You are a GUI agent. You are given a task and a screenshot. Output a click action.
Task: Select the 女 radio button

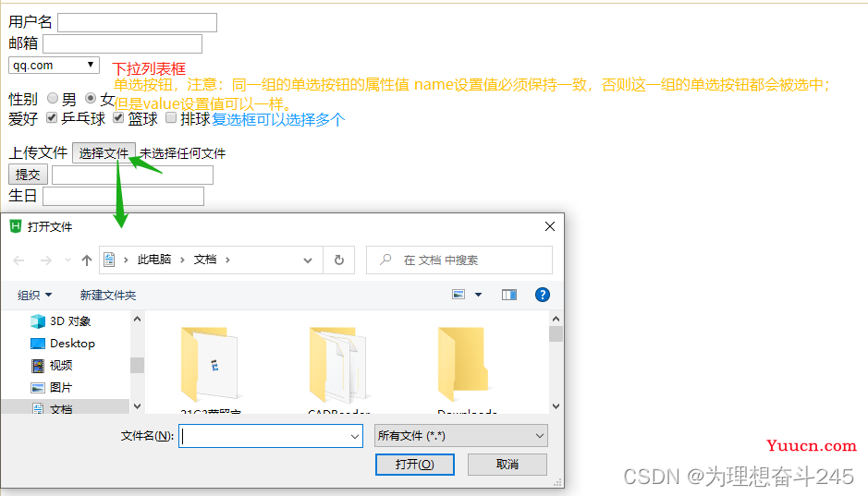(91, 99)
